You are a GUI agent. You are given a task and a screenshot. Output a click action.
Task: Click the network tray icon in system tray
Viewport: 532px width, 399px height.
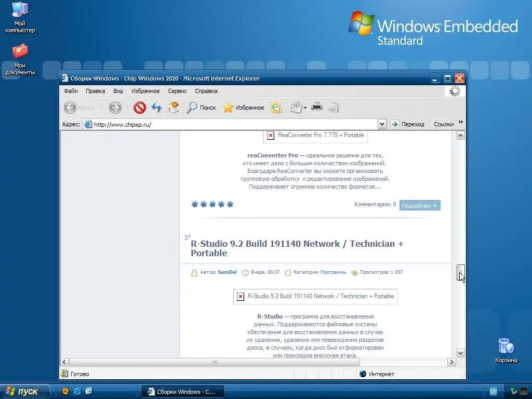click(x=514, y=391)
